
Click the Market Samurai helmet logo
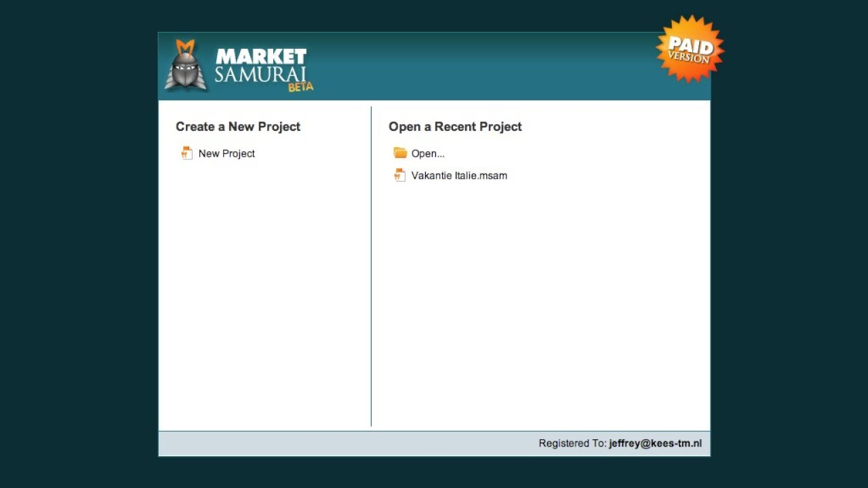[185, 65]
